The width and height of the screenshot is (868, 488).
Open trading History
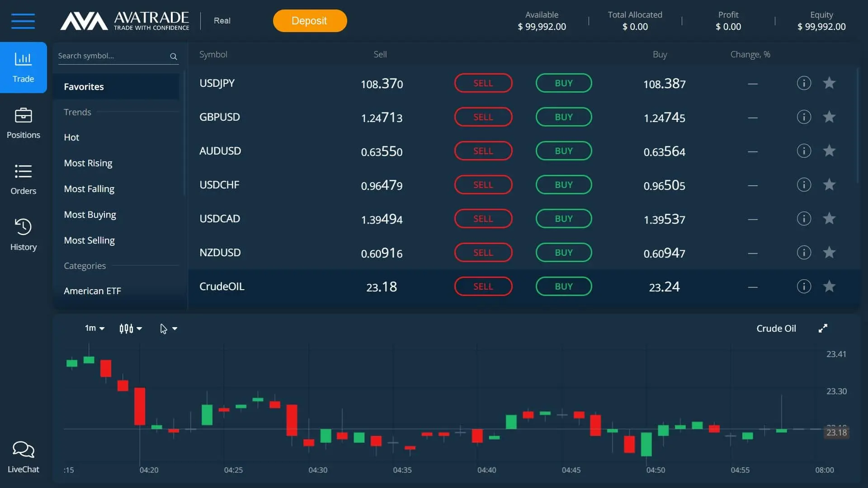pyautogui.click(x=23, y=235)
